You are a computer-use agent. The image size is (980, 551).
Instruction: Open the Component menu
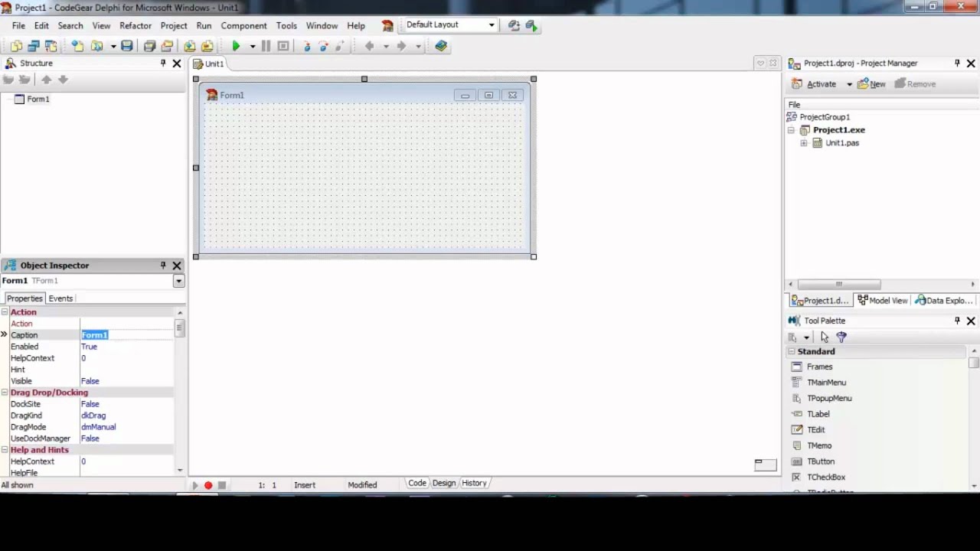[243, 25]
